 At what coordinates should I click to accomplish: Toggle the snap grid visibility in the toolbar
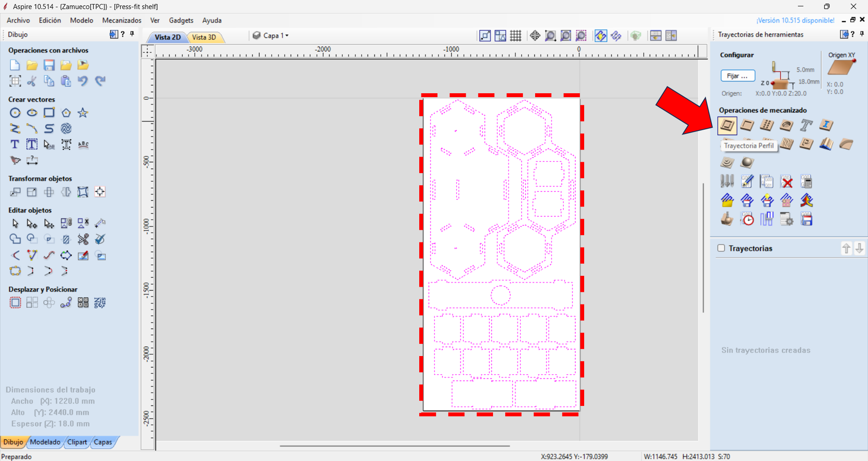coord(516,36)
